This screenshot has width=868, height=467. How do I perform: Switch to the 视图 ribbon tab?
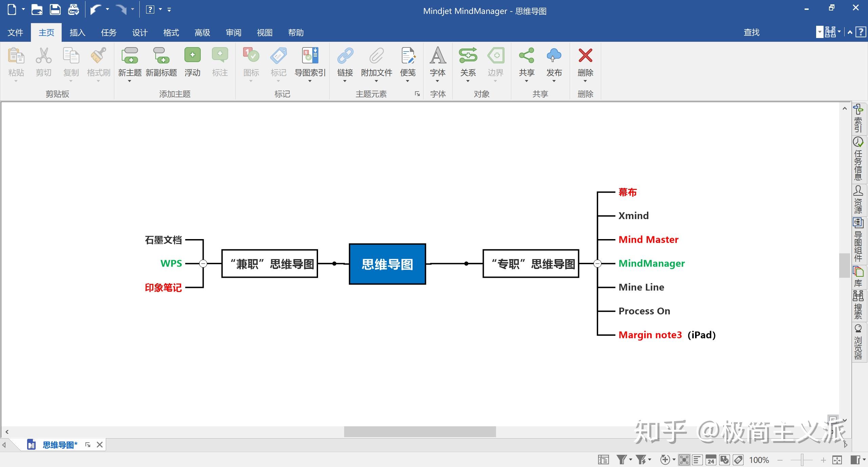click(x=264, y=33)
